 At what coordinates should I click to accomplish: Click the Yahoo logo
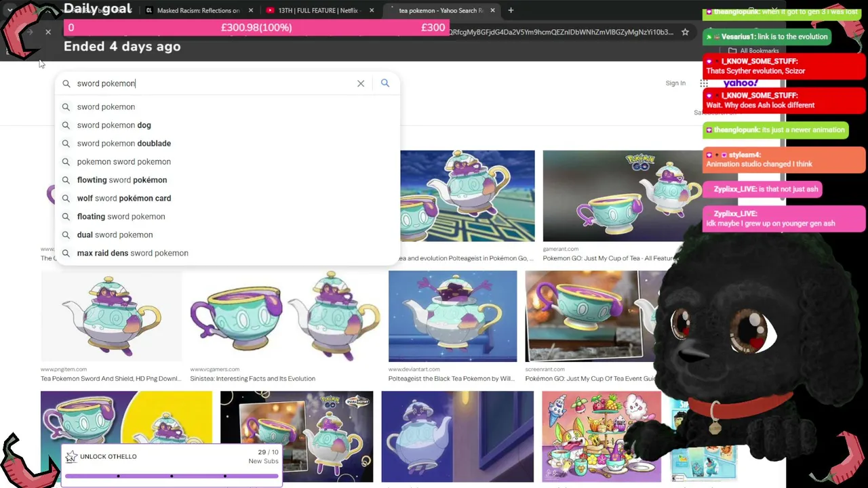click(x=741, y=83)
